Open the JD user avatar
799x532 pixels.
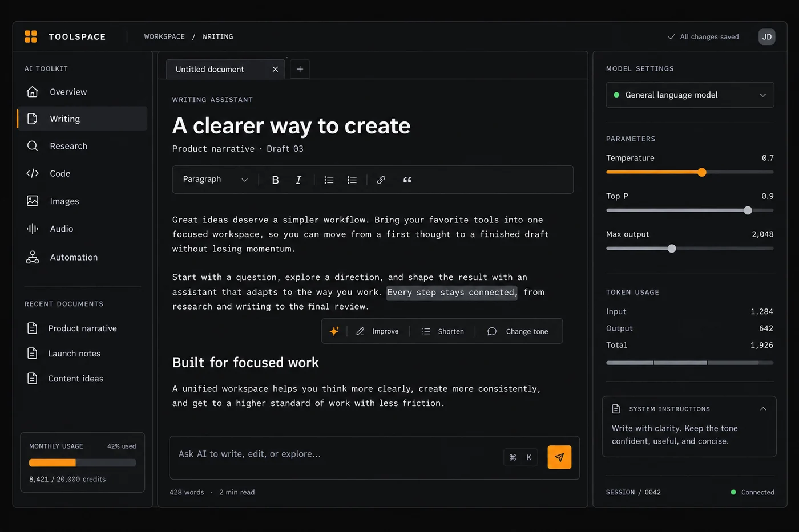[766, 36]
